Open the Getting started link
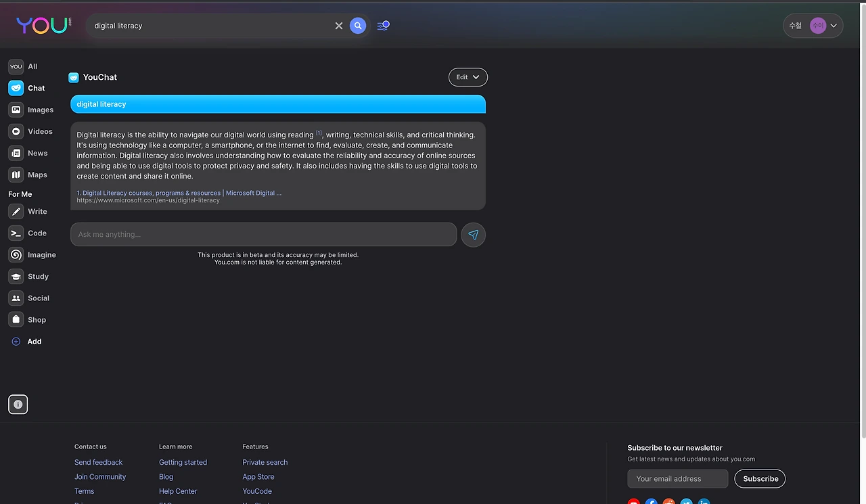Image resolution: width=866 pixels, height=504 pixels. pos(183,463)
